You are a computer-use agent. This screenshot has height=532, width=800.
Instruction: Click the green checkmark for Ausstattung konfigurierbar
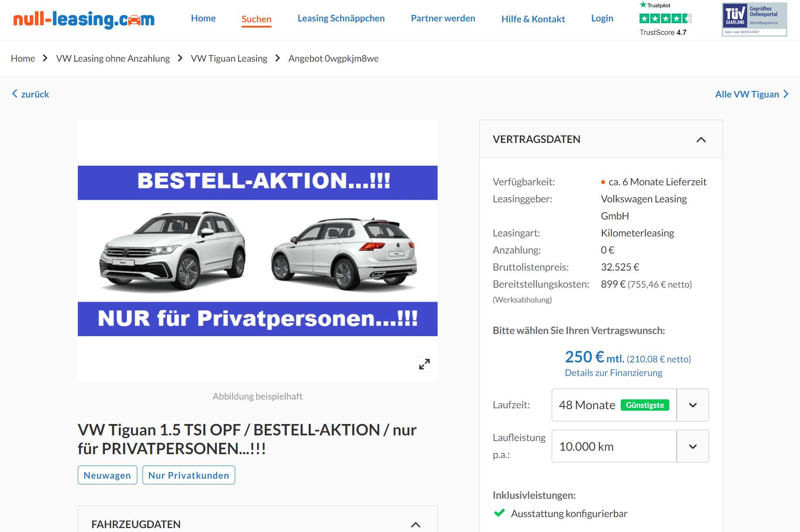499,513
